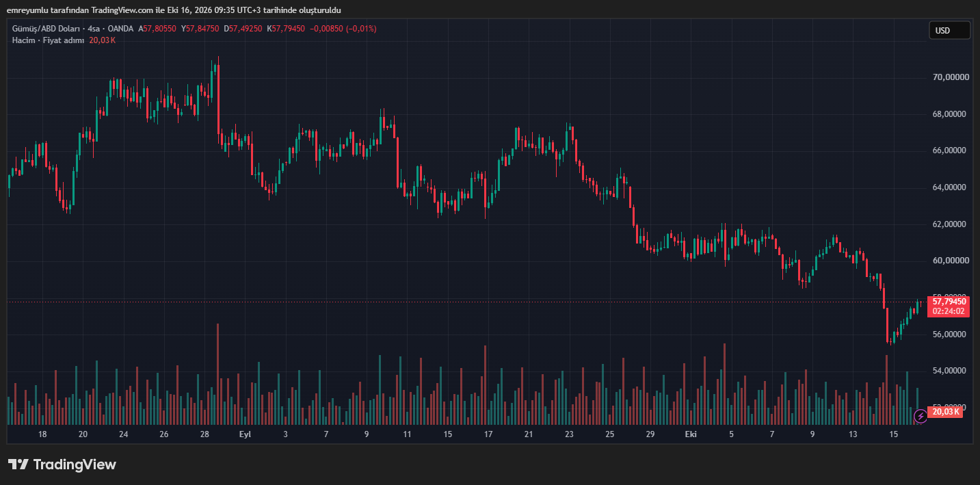Click the OANDA source text in legend

click(x=120, y=29)
